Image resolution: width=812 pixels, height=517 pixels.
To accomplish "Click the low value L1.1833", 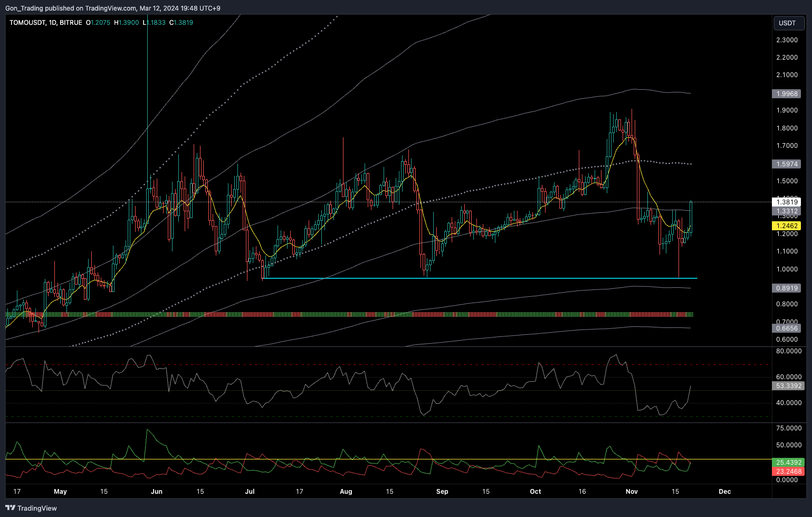I will (x=154, y=23).
